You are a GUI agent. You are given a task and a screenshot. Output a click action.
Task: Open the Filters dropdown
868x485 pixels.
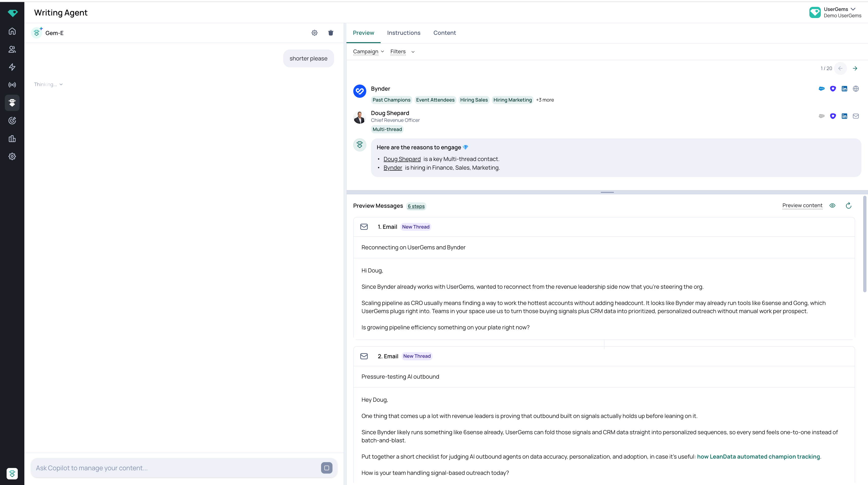pos(402,52)
